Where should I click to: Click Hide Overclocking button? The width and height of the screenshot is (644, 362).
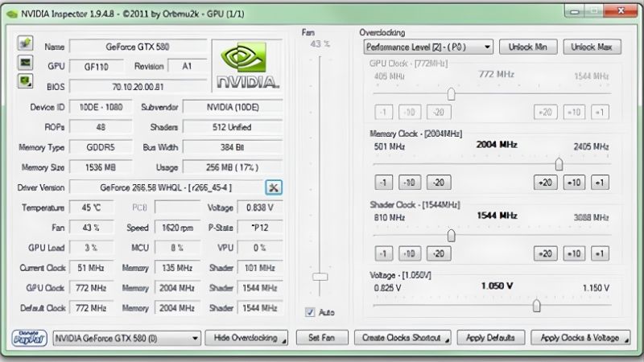[x=246, y=338]
